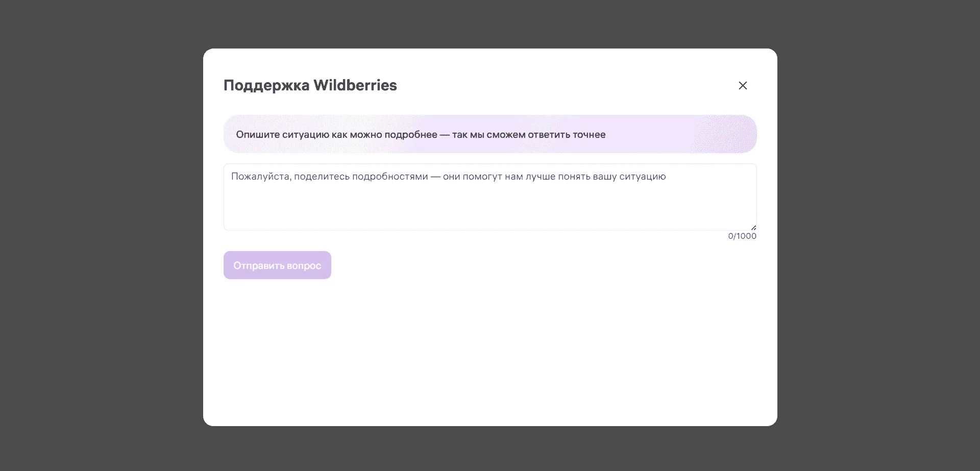
Task: Dismiss the support popup with the cross icon
Action: pyautogui.click(x=743, y=86)
